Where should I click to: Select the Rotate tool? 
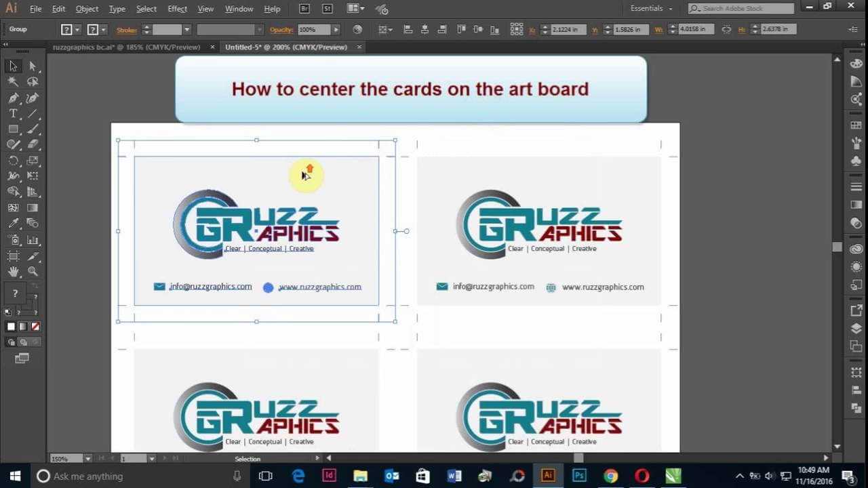(13, 161)
